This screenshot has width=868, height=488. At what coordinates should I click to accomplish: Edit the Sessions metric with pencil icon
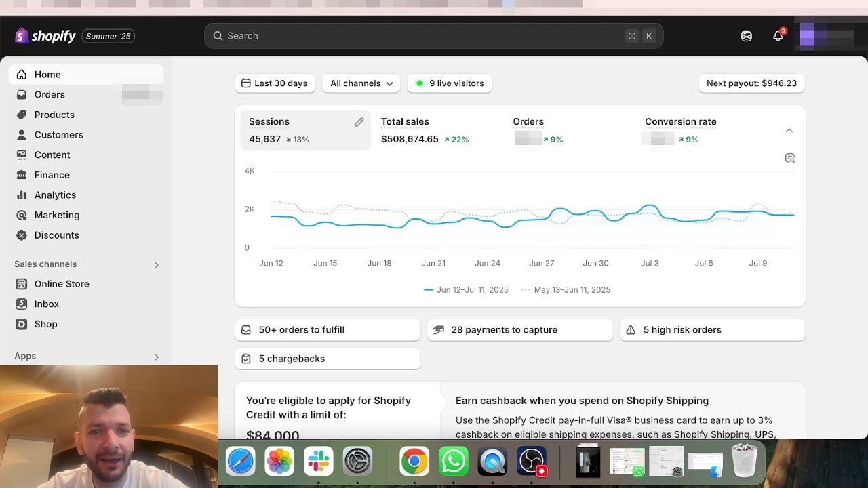[x=359, y=122]
